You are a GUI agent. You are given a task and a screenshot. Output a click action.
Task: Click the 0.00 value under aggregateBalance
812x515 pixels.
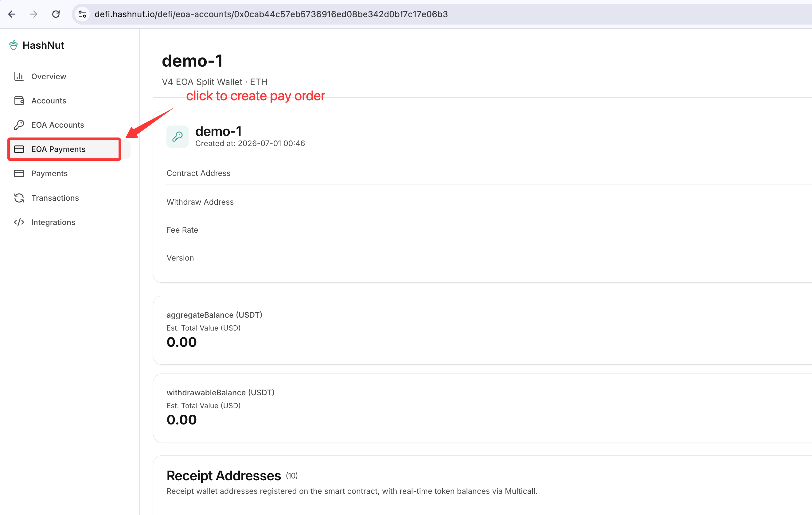[x=182, y=342]
